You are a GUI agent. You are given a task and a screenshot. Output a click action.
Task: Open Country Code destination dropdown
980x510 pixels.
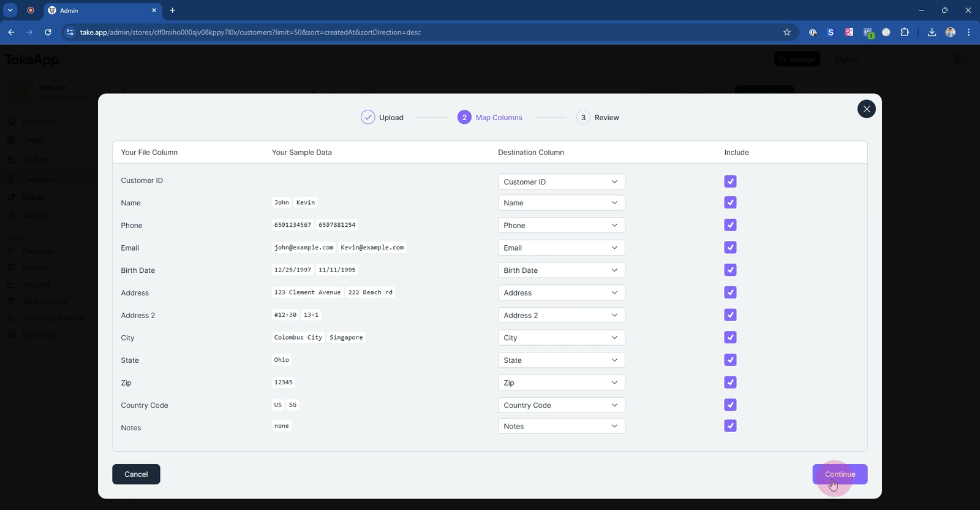(561, 405)
